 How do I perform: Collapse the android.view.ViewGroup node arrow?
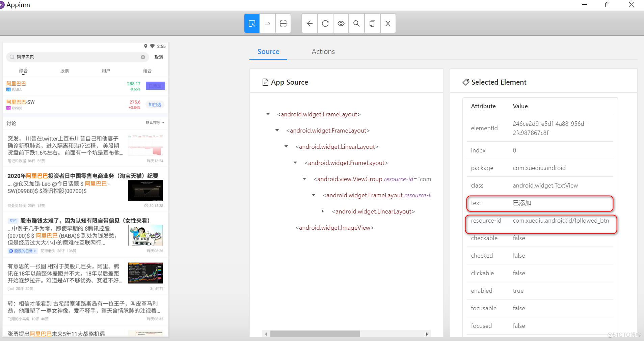point(304,179)
